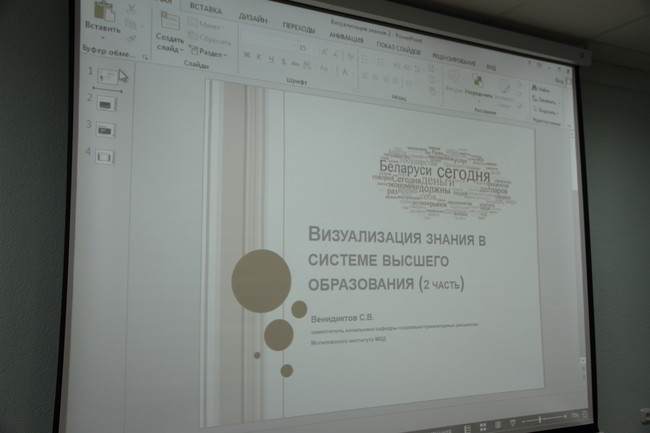Open the Заменить (Replace) dropdown

pyautogui.click(x=546, y=100)
